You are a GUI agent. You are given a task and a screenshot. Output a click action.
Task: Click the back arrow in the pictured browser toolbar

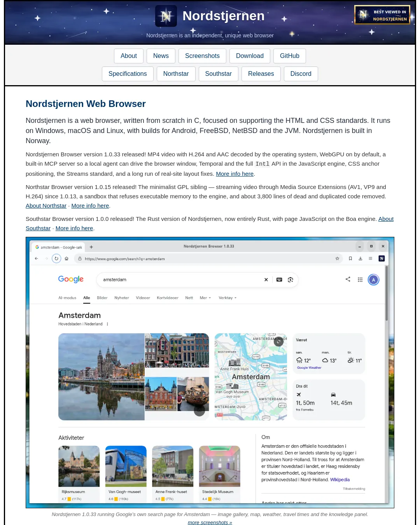(37, 259)
